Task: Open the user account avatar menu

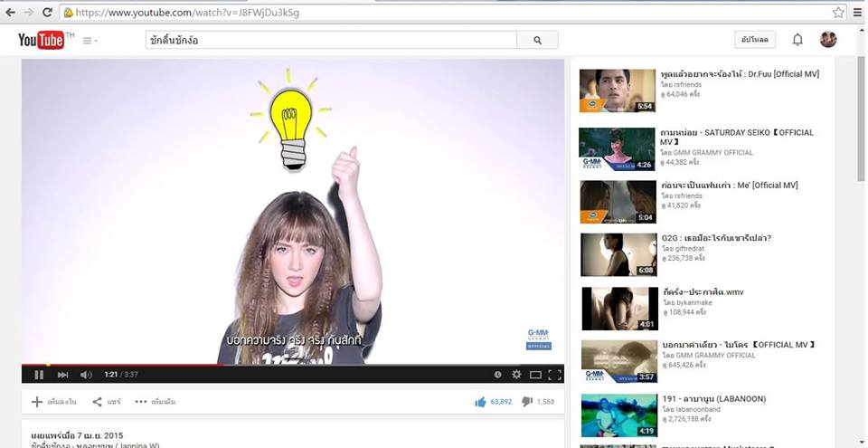Action: [x=828, y=40]
